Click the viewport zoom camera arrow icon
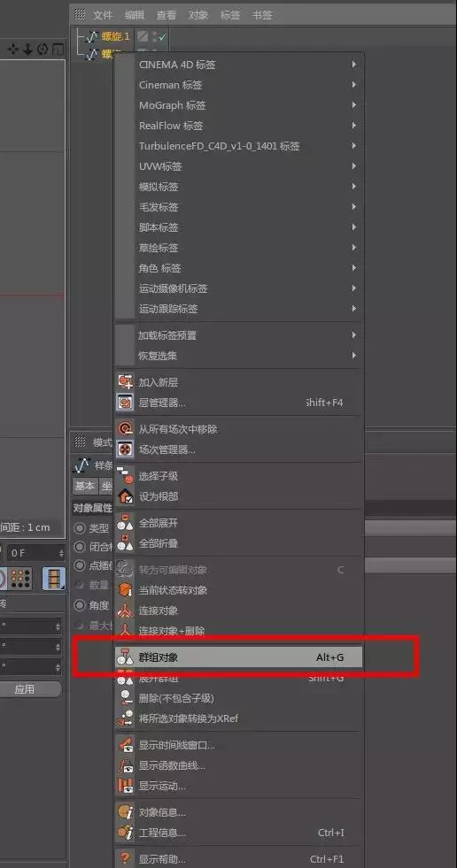 click(27, 50)
